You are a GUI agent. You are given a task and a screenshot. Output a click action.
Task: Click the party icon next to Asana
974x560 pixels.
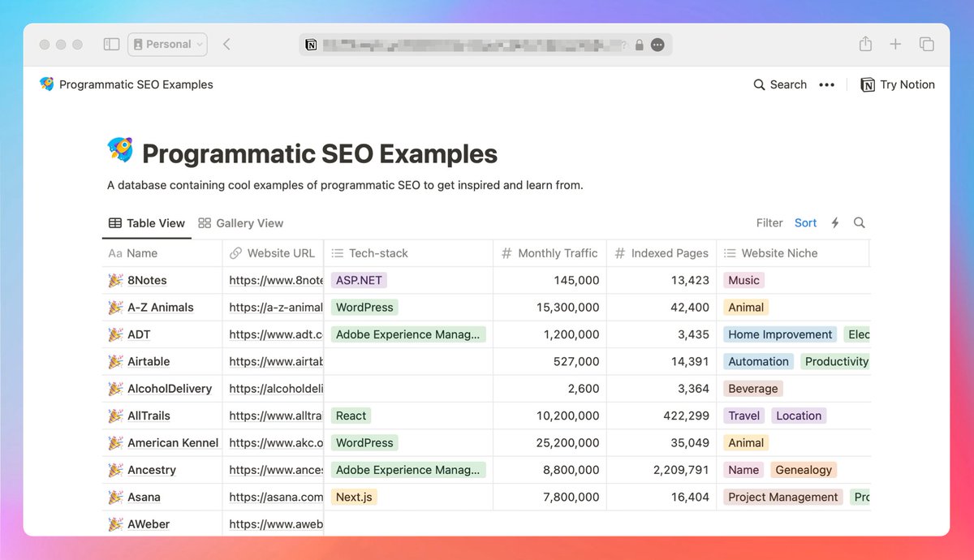115,497
